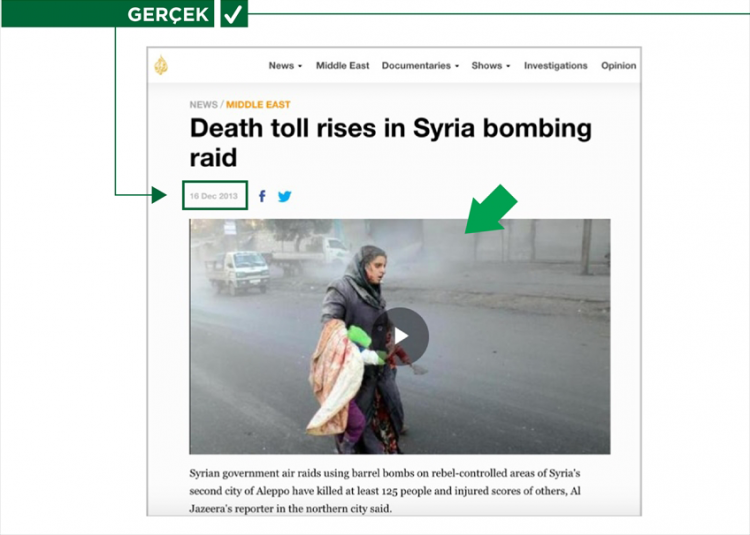Click the Al Jazeera logo icon
This screenshot has height=535, width=750.
pos(161,65)
